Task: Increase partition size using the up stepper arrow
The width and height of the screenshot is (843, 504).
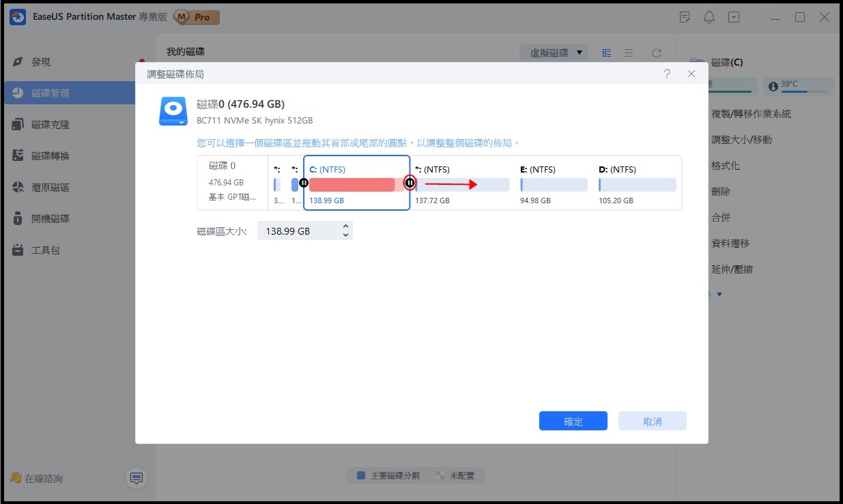Action: [345, 226]
